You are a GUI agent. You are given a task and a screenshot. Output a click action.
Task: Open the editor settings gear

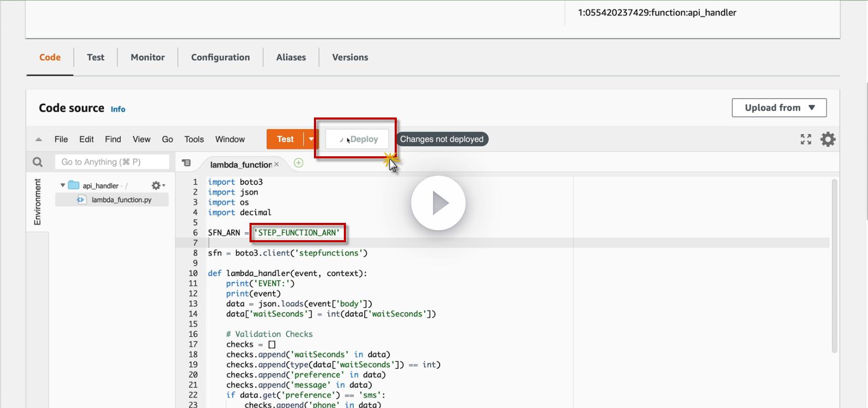[x=828, y=139]
